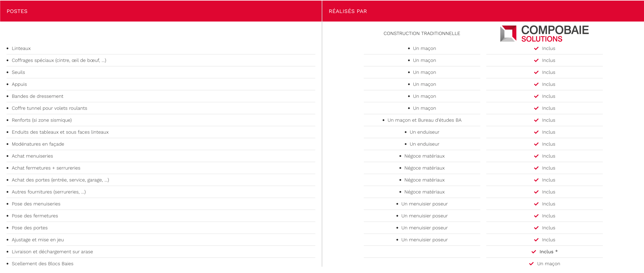Select Achat fermetures + serrureries label

pos(46,168)
